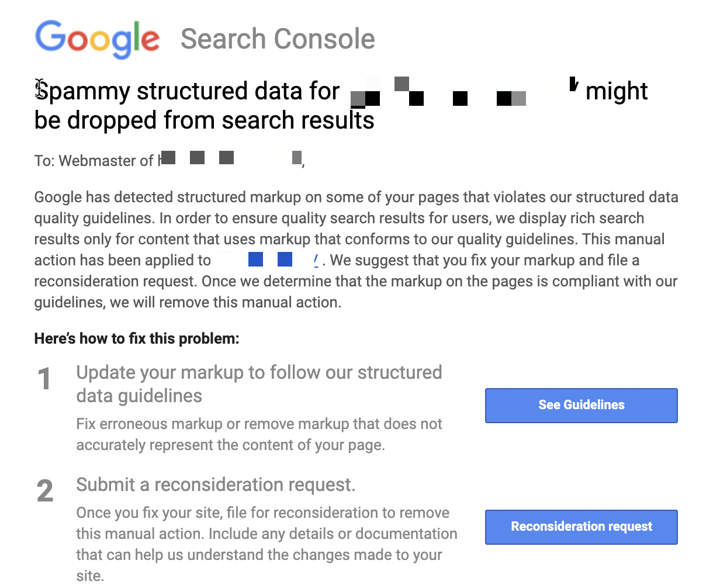Click the large step number 2
The width and height of the screenshot is (713, 588).
tap(44, 492)
